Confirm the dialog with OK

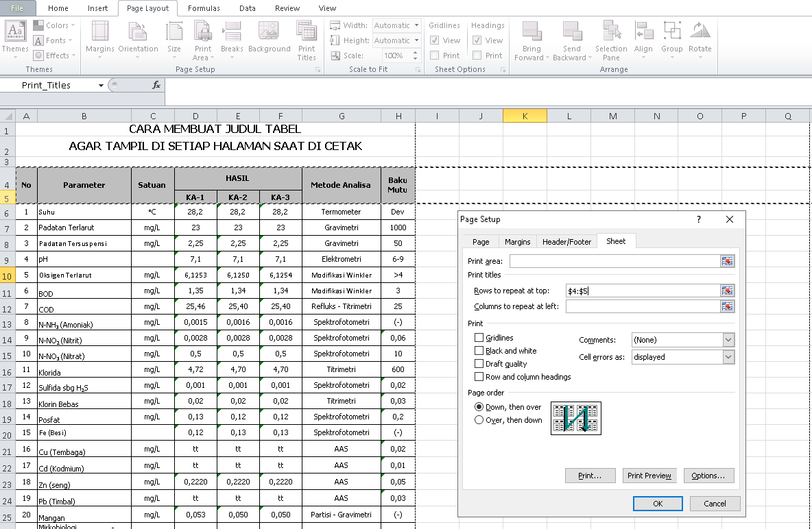pyautogui.click(x=657, y=503)
